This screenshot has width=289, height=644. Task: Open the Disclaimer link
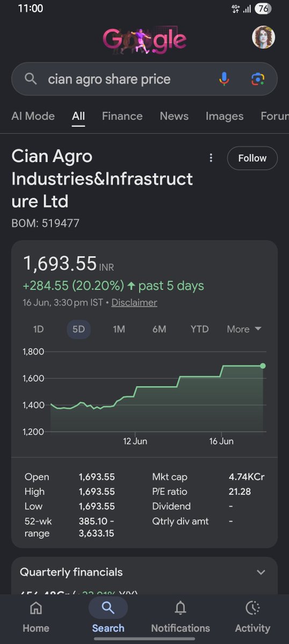tap(134, 303)
